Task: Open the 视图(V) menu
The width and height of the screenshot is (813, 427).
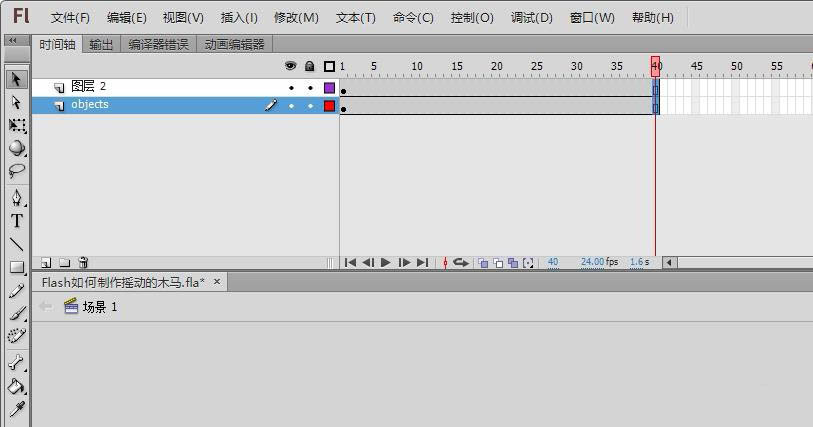Action: 184,18
